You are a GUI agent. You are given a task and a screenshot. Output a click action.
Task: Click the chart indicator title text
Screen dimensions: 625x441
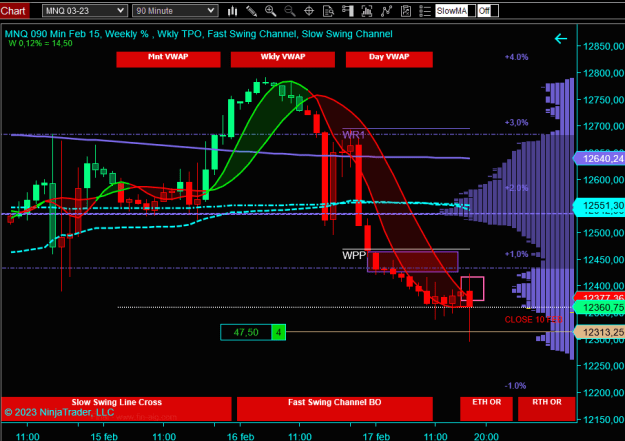(199, 34)
